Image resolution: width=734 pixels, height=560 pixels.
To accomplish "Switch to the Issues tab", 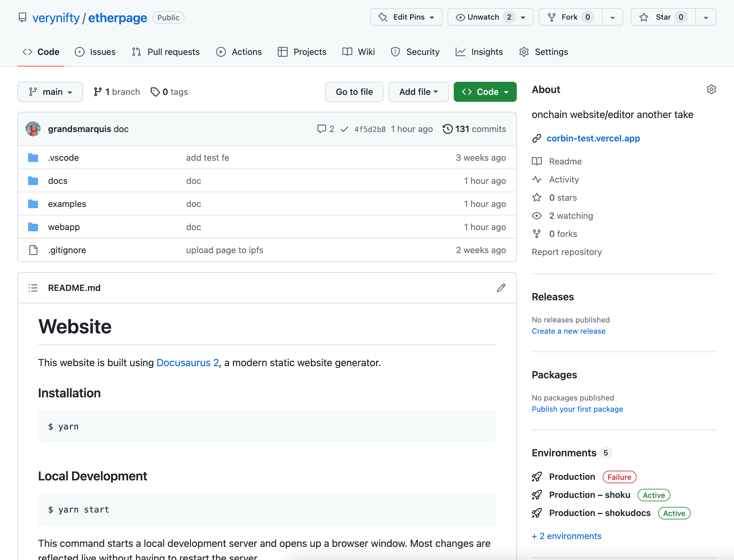I will [x=95, y=52].
